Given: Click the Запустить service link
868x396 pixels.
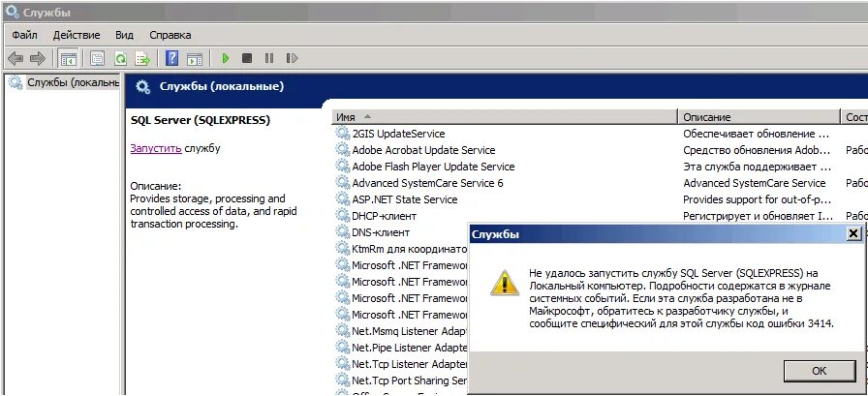Looking at the screenshot, I should (156, 148).
